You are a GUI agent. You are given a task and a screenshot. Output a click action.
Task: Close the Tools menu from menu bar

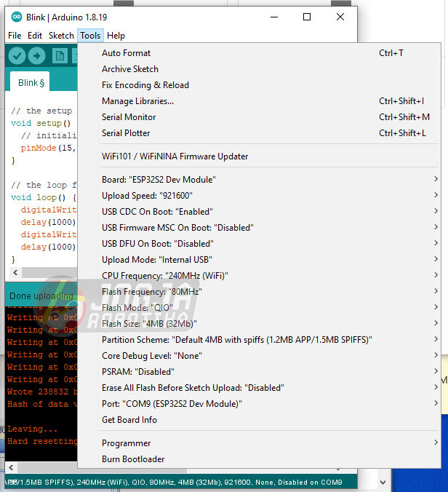click(x=90, y=36)
